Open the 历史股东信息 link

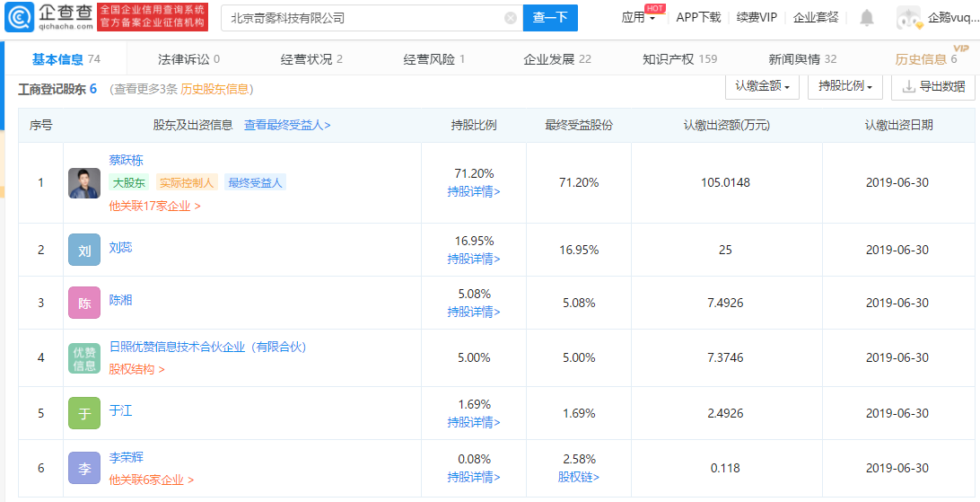coord(214,90)
